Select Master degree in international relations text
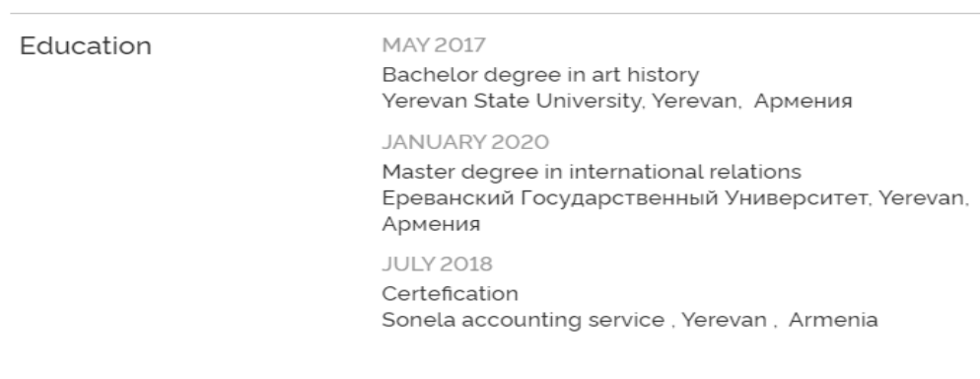 click(x=592, y=172)
